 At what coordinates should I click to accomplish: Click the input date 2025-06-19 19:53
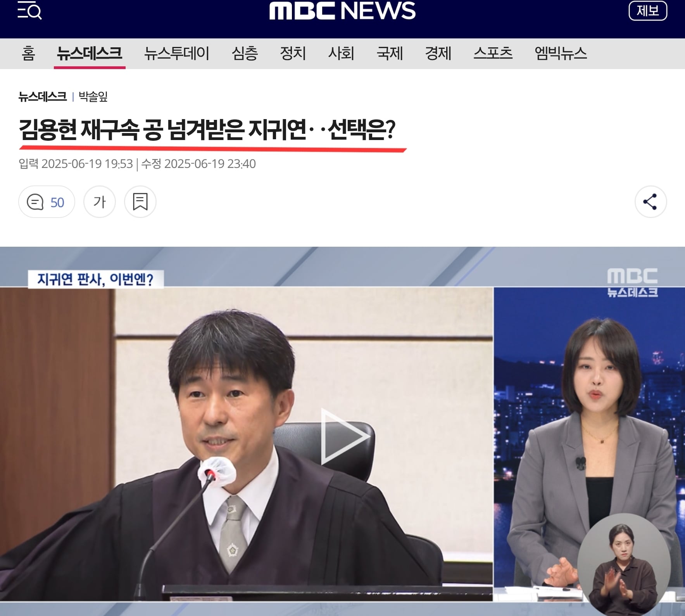(76, 164)
